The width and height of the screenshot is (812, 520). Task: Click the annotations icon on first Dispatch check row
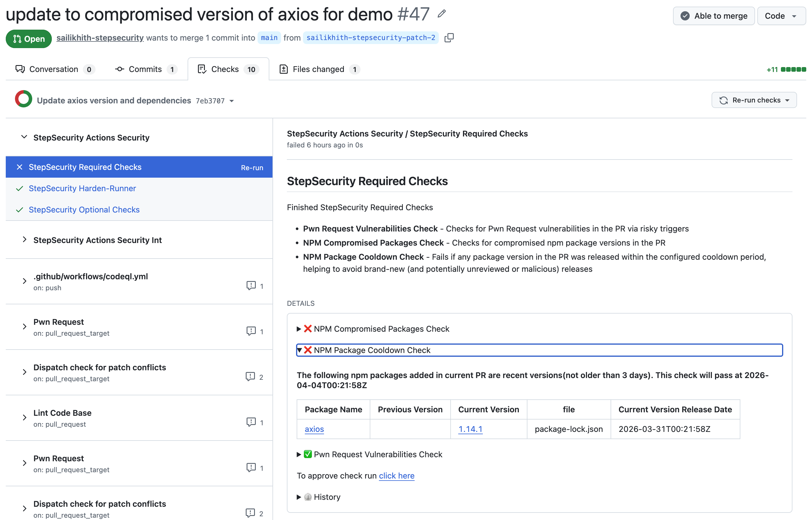[250, 377]
